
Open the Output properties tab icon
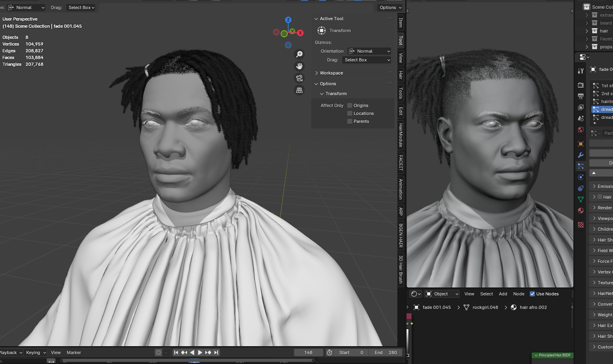[581, 96]
